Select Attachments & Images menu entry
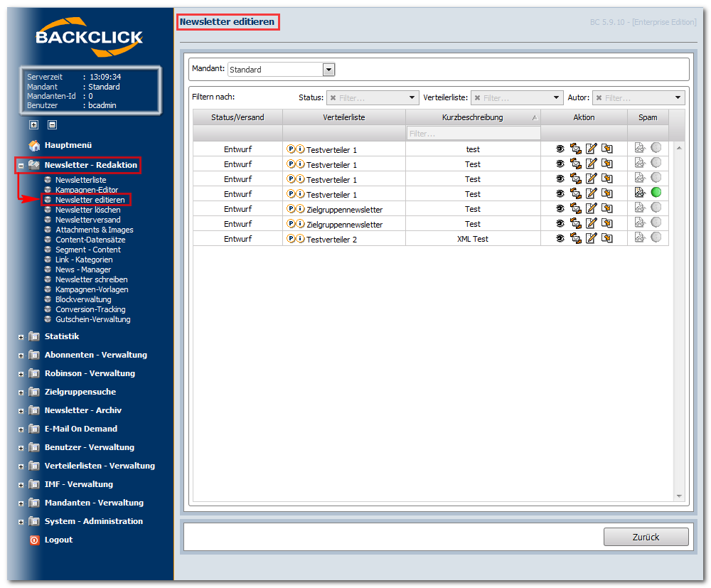Screen dimensions: 711x588 tap(95, 230)
